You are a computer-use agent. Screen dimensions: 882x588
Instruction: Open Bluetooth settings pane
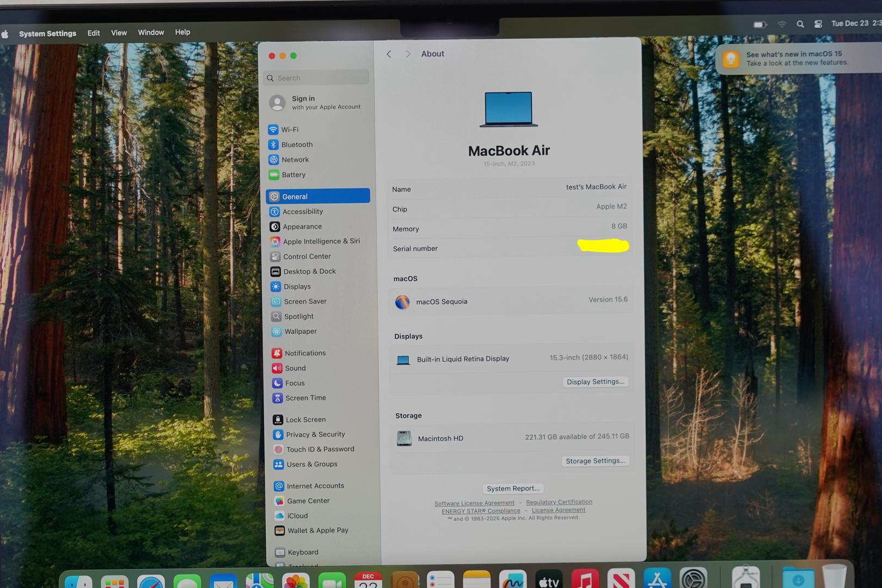tap(296, 145)
